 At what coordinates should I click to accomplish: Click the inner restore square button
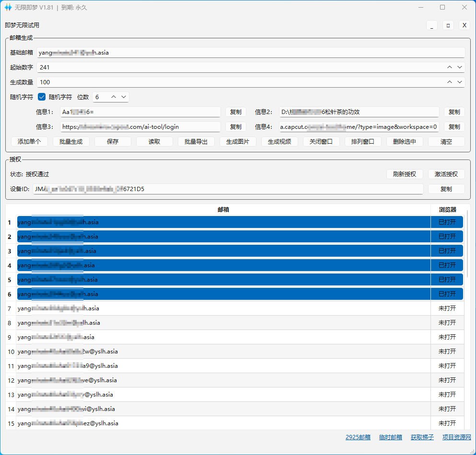pyautogui.click(x=448, y=26)
